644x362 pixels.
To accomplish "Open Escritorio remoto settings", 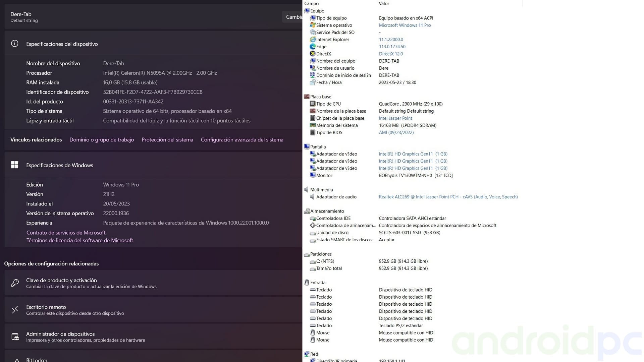I will [153, 310].
